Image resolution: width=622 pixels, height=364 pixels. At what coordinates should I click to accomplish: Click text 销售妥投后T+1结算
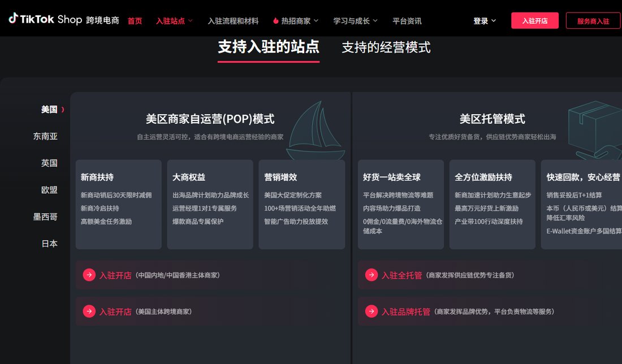coord(574,194)
